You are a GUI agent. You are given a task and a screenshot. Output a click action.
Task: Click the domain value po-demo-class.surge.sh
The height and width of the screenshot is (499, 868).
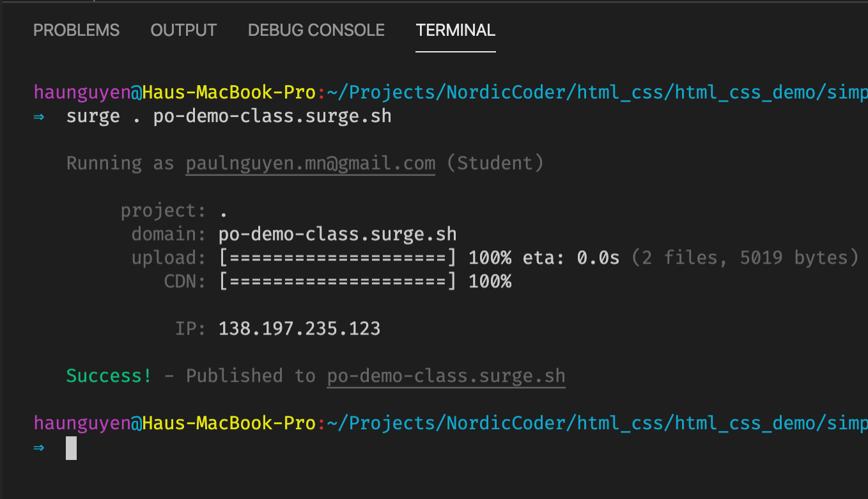[337, 234]
